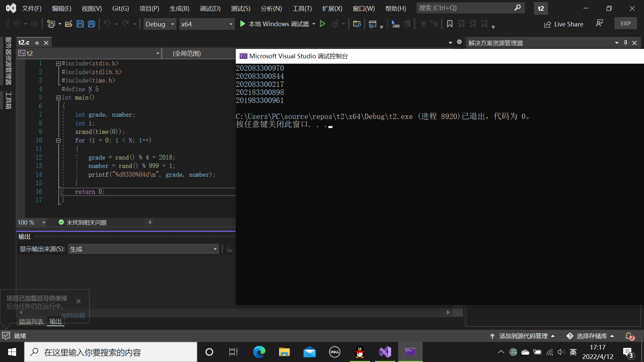Click the Save file icon

pyautogui.click(x=80, y=24)
